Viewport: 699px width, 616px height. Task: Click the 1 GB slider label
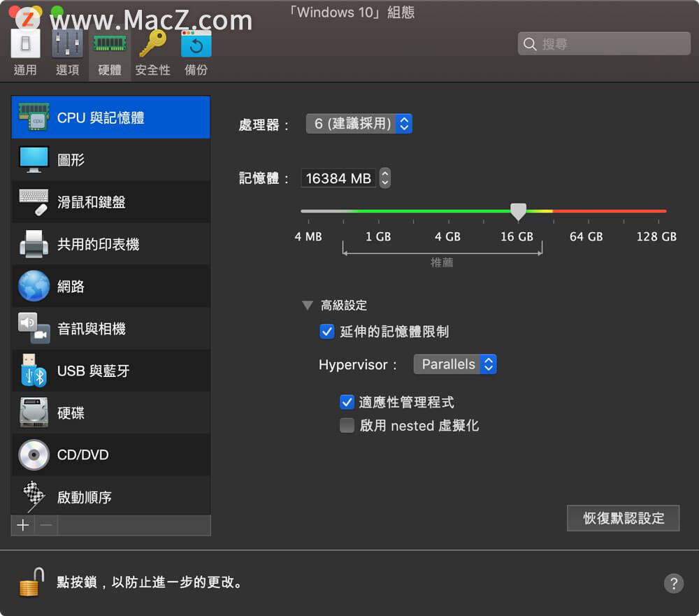(378, 236)
